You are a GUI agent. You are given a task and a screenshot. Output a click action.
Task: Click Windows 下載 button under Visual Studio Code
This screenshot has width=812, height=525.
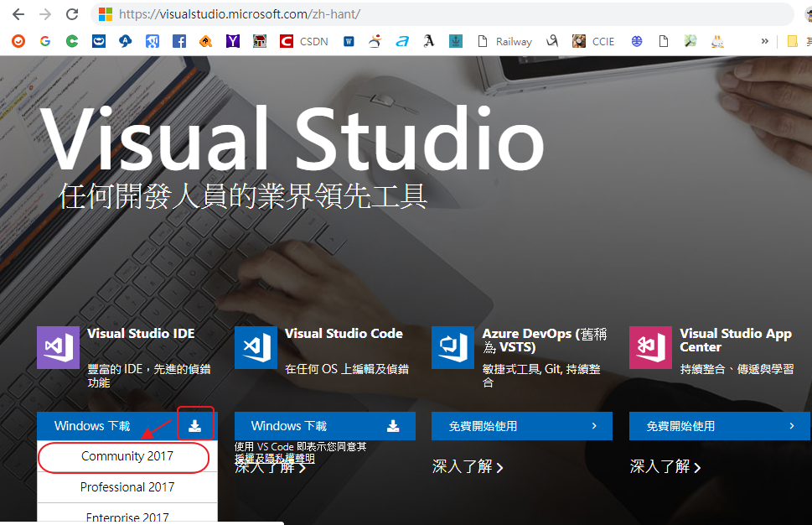point(325,426)
